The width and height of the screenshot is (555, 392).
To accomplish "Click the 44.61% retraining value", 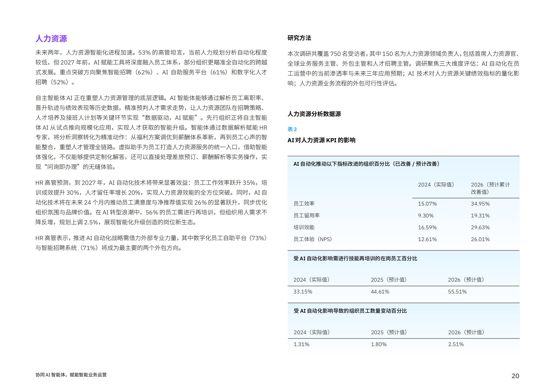I will [x=380, y=292].
